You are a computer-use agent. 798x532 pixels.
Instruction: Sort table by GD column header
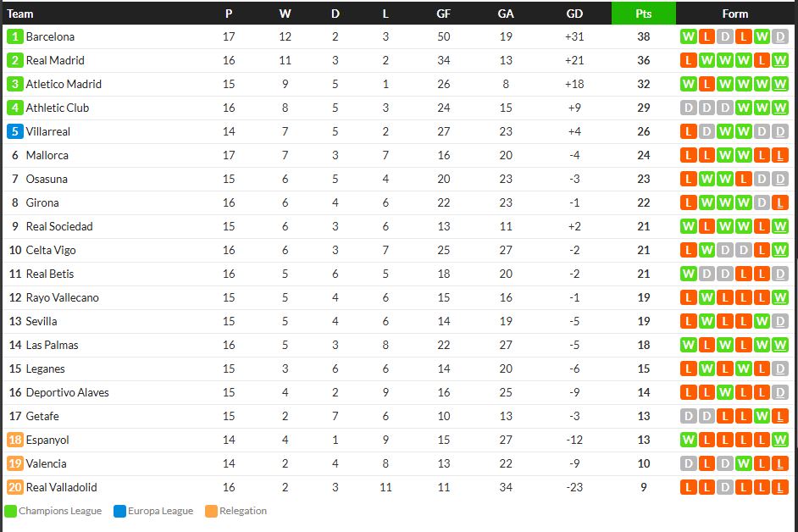(x=574, y=14)
